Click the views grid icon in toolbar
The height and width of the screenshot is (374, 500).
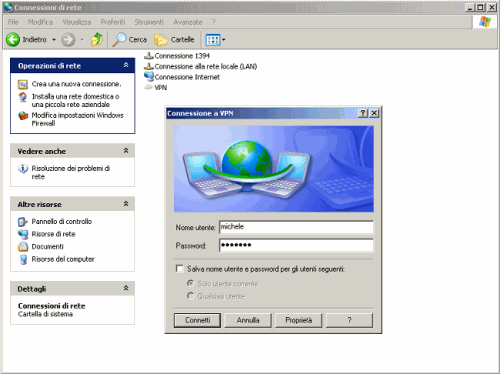[213, 40]
